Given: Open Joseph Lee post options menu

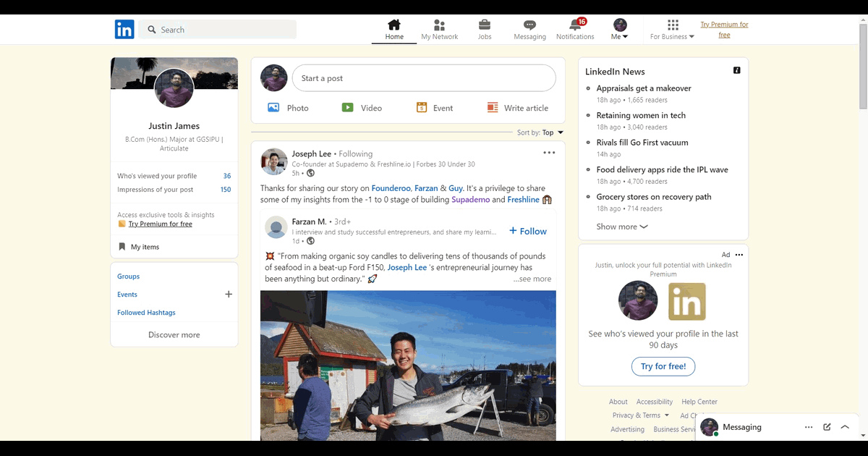Looking at the screenshot, I should click(549, 153).
